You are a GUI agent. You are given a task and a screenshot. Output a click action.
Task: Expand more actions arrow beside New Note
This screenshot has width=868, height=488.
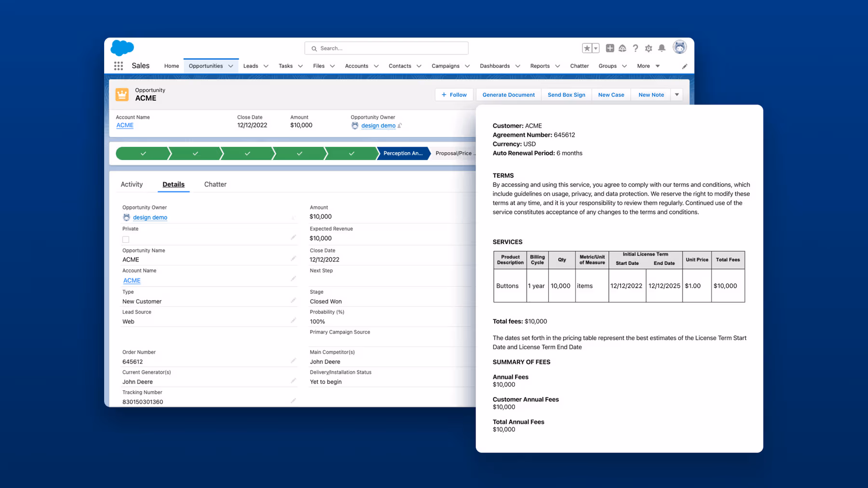pos(677,95)
